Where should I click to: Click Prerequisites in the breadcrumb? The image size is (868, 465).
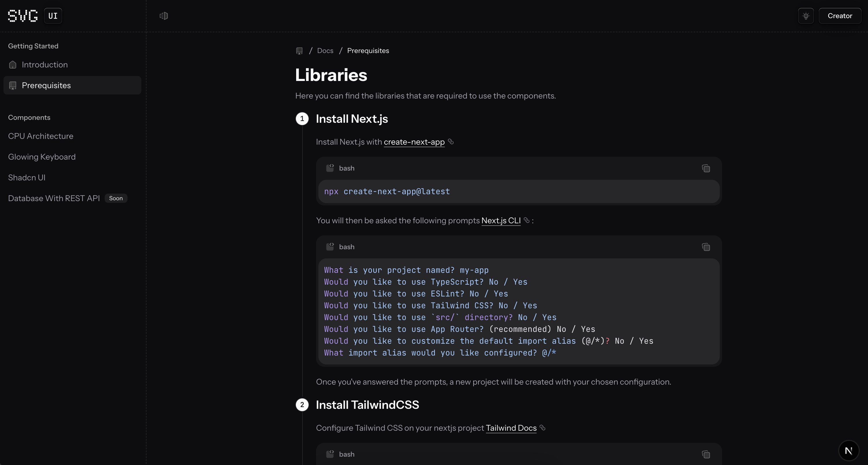tap(368, 51)
